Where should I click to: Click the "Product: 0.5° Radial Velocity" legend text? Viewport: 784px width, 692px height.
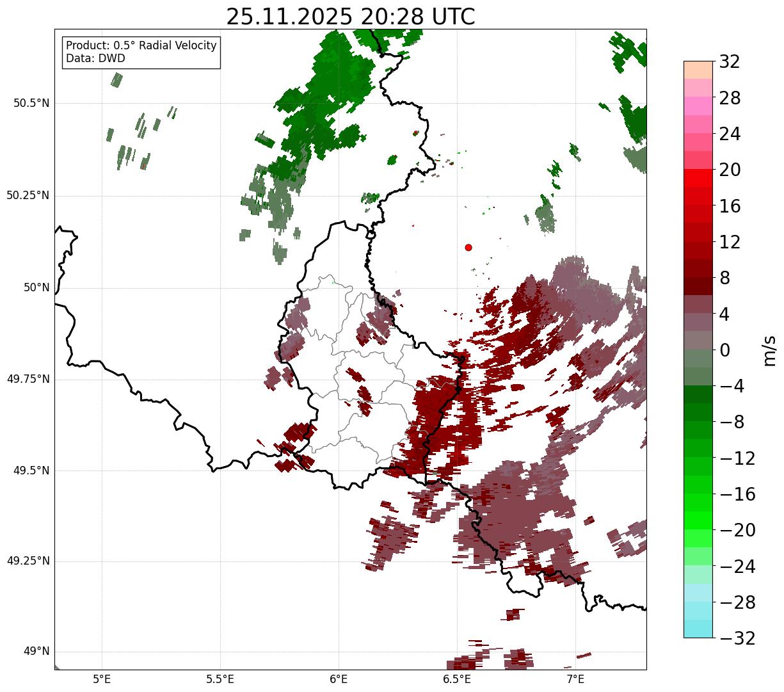click(141, 46)
